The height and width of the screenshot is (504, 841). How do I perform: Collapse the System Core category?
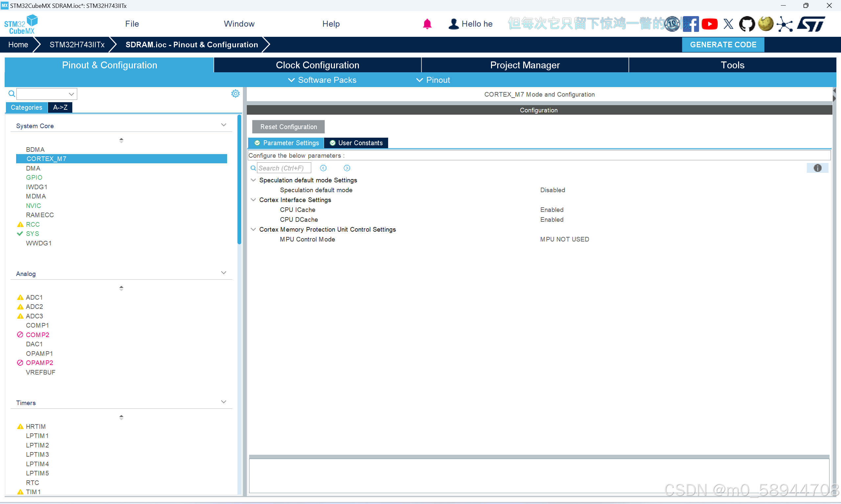click(x=223, y=125)
